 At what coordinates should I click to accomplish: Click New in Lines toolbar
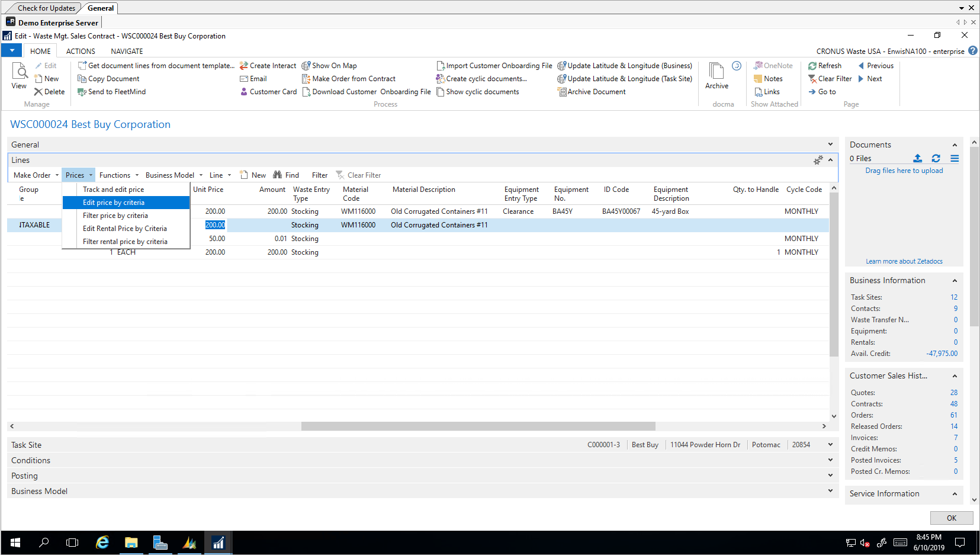[x=253, y=175]
